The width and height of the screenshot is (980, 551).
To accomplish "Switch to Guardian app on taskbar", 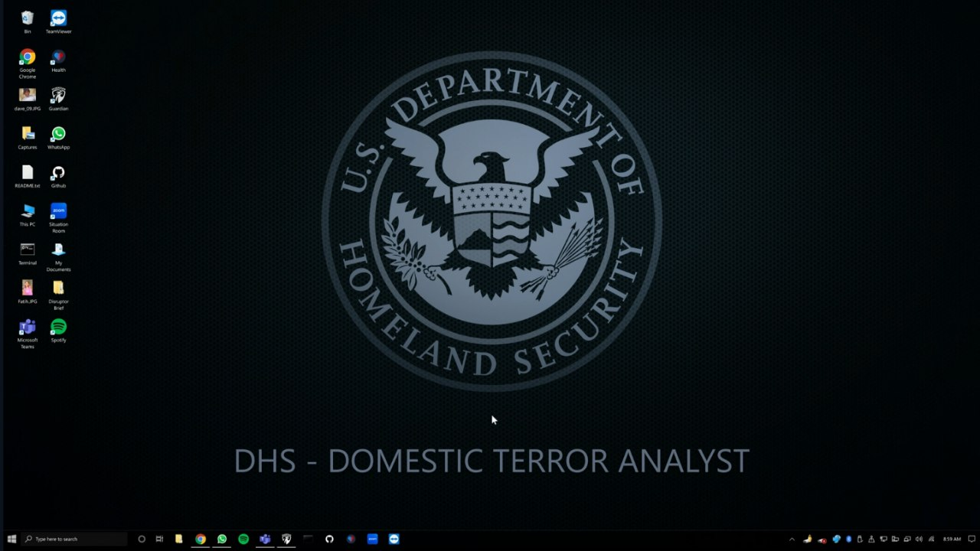I will pos(286,539).
